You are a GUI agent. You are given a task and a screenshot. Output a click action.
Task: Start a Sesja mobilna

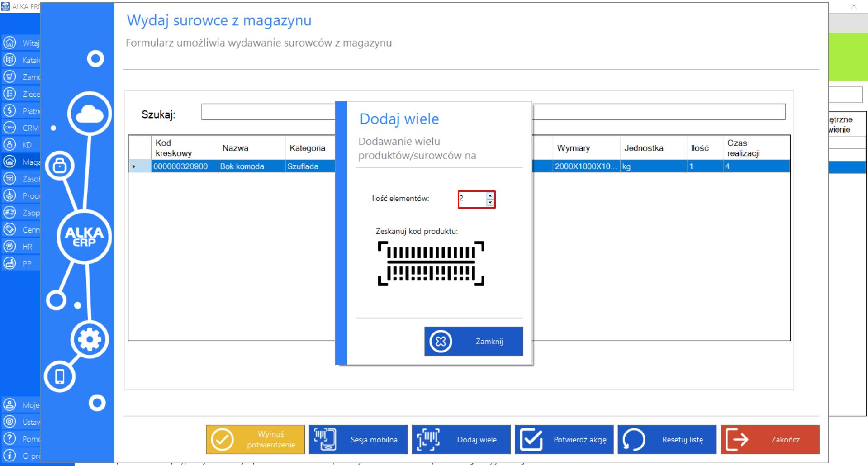click(x=358, y=439)
